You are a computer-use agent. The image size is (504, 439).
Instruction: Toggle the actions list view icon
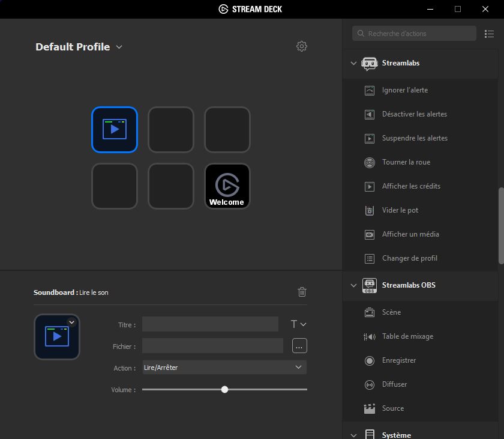[x=489, y=34]
